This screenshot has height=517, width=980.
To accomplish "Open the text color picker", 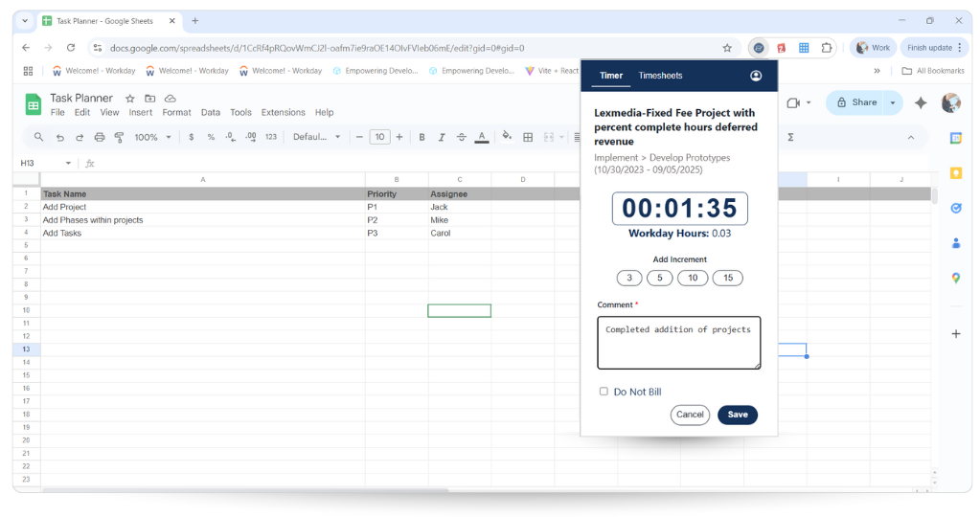I will 481,137.
